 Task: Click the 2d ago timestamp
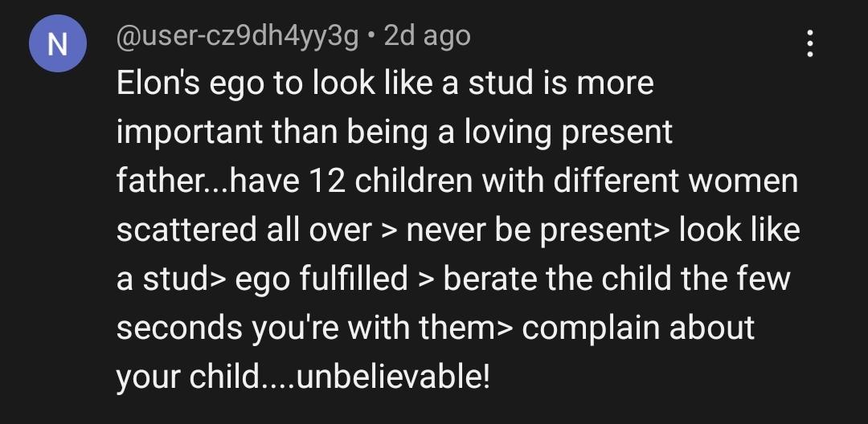click(428, 36)
